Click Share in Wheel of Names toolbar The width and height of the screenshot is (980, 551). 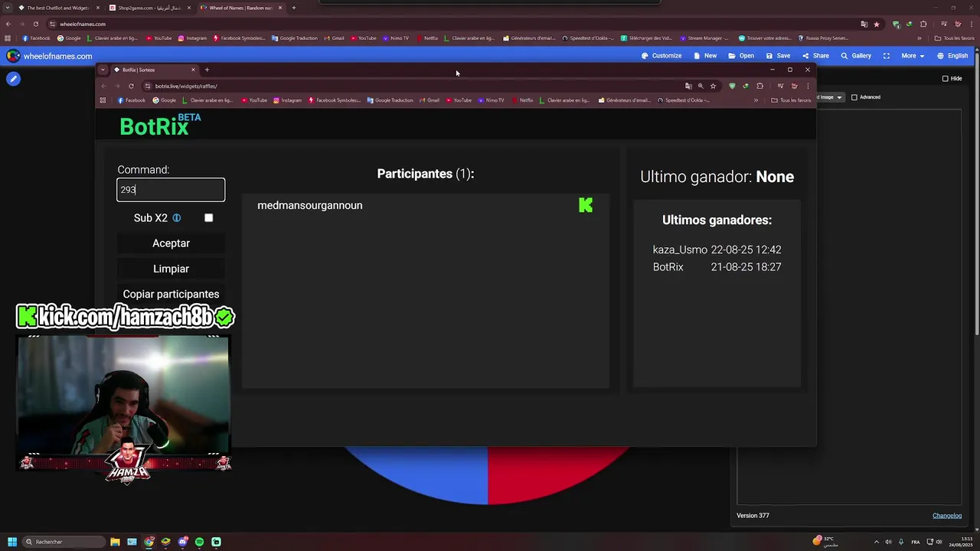[815, 56]
